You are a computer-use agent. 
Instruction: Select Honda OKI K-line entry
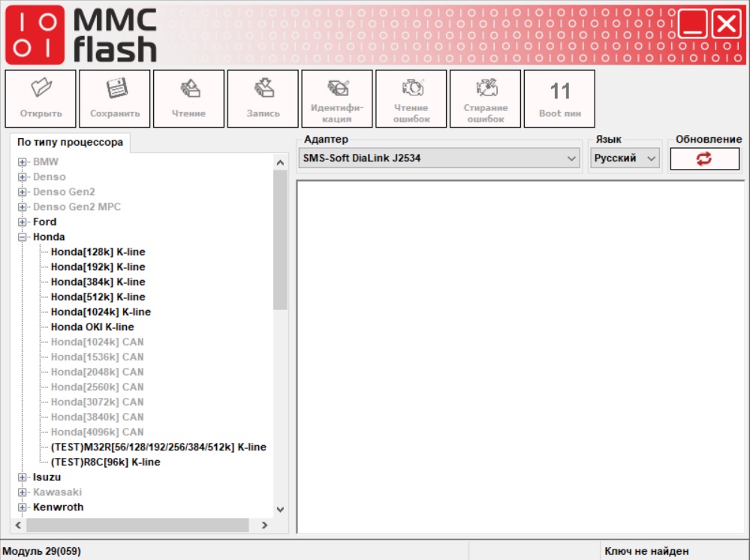tap(92, 327)
